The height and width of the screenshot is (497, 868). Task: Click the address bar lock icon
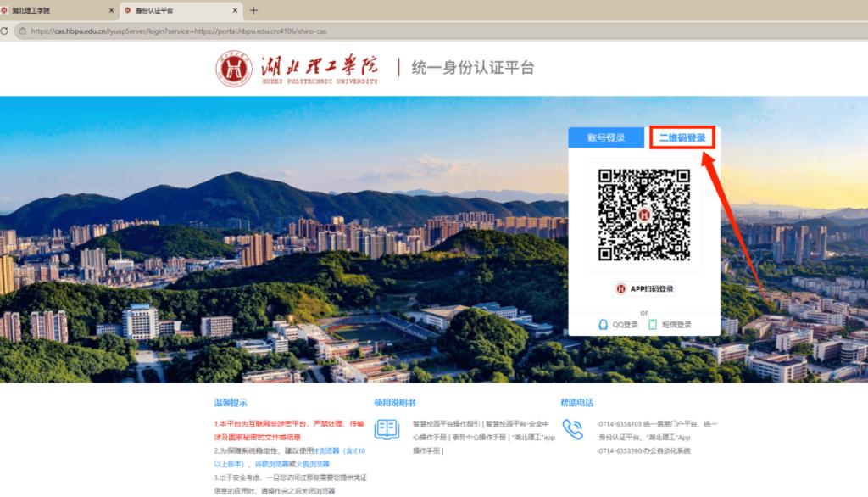click(23, 31)
